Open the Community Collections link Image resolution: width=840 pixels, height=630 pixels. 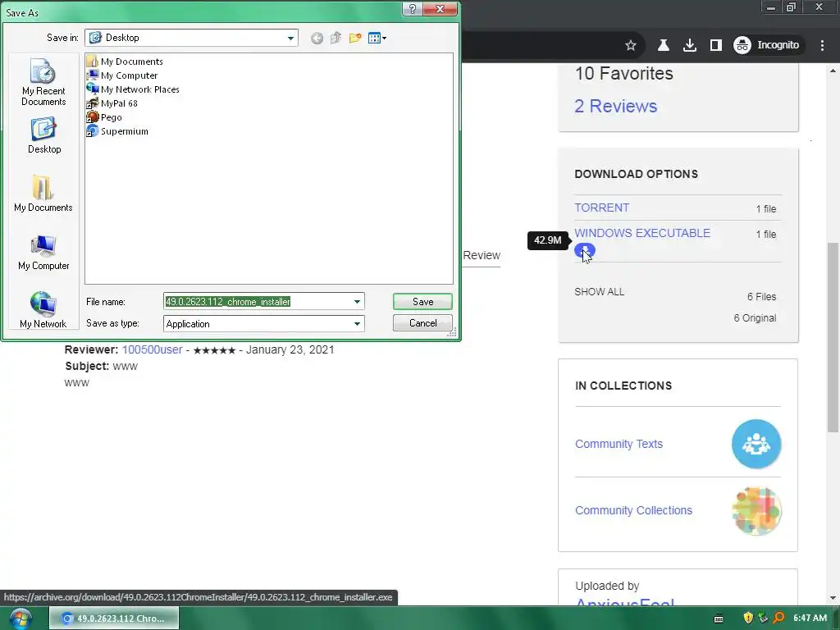point(633,510)
